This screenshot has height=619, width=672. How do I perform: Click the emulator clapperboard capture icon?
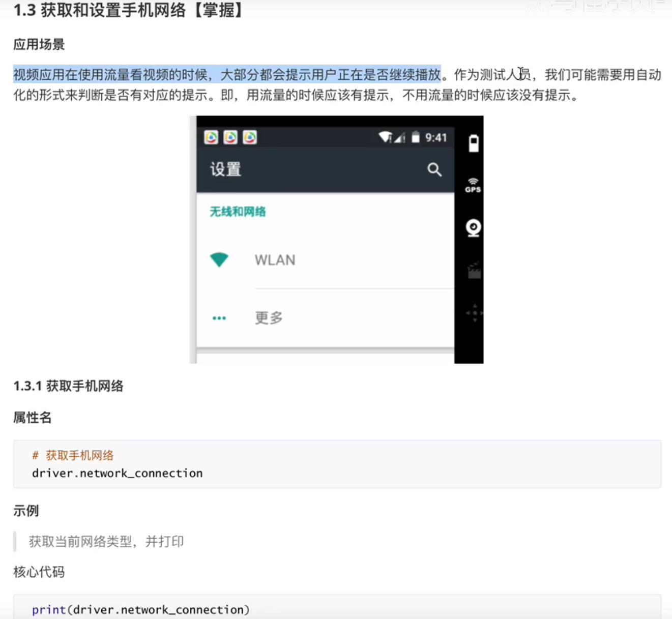[474, 271]
